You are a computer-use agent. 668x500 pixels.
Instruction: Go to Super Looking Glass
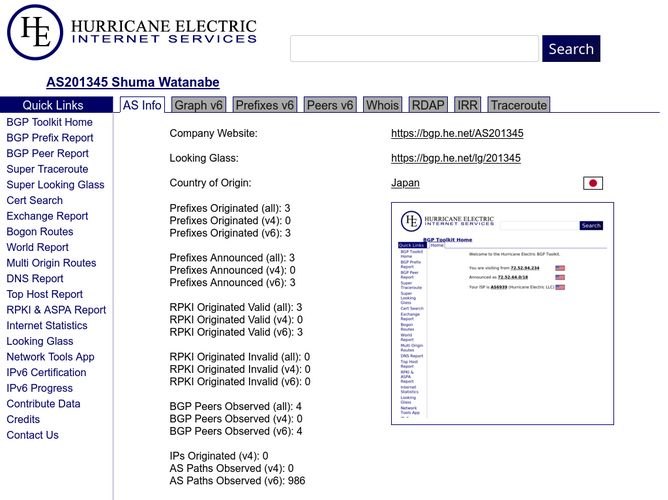pyautogui.click(x=55, y=185)
